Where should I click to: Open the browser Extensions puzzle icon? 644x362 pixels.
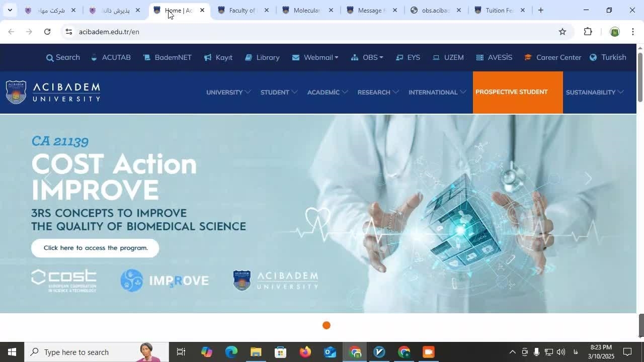(588, 32)
